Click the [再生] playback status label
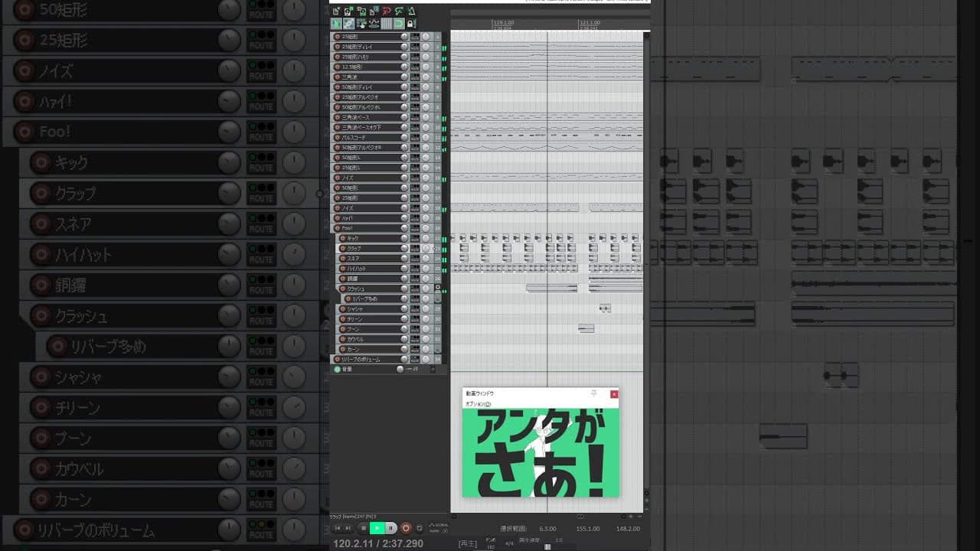Image resolution: width=980 pixels, height=551 pixels. point(468,543)
